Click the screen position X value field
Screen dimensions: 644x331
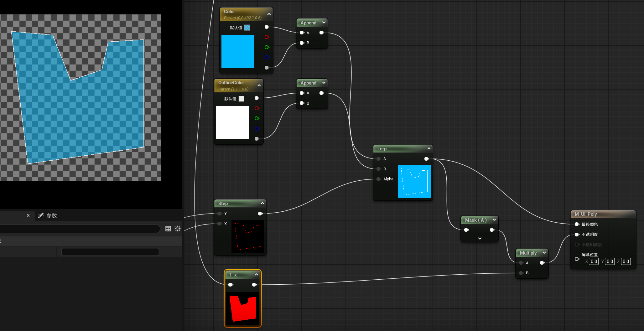coord(594,261)
